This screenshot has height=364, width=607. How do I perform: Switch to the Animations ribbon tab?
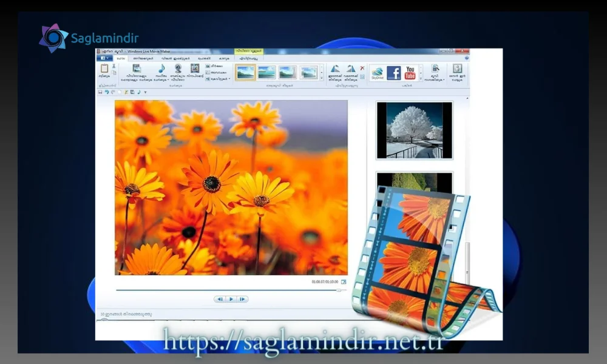pyautogui.click(x=143, y=58)
